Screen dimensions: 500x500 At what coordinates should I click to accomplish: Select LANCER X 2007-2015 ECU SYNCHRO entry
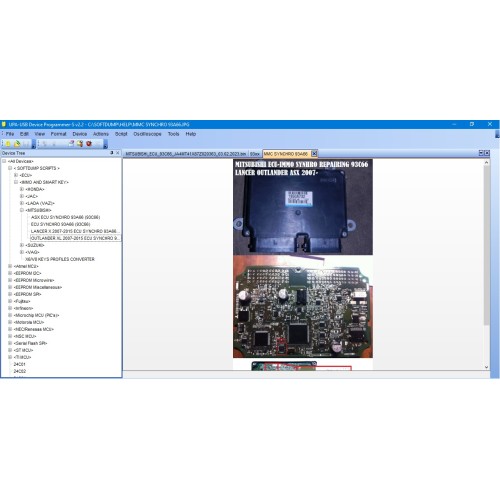(75, 231)
